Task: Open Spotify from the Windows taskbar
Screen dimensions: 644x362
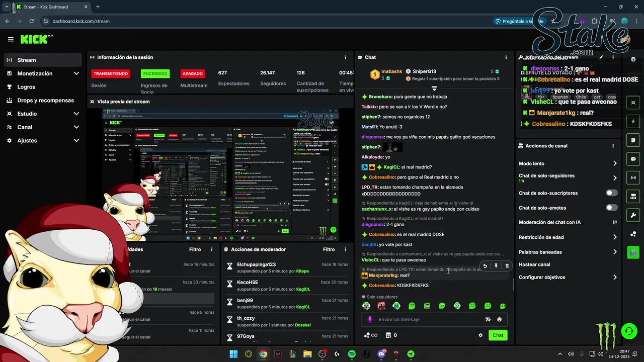Action: 352,354
